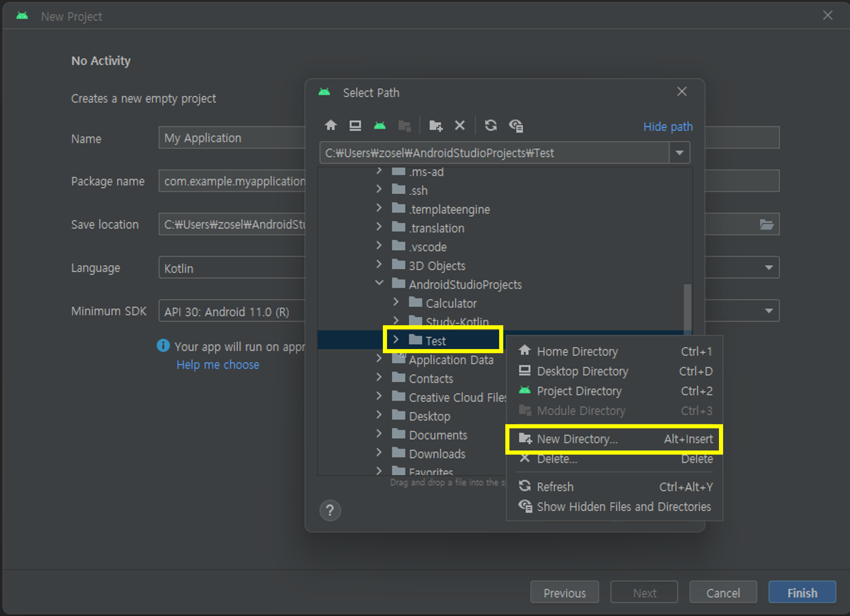Click the Delete X toolbar icon

460,125
